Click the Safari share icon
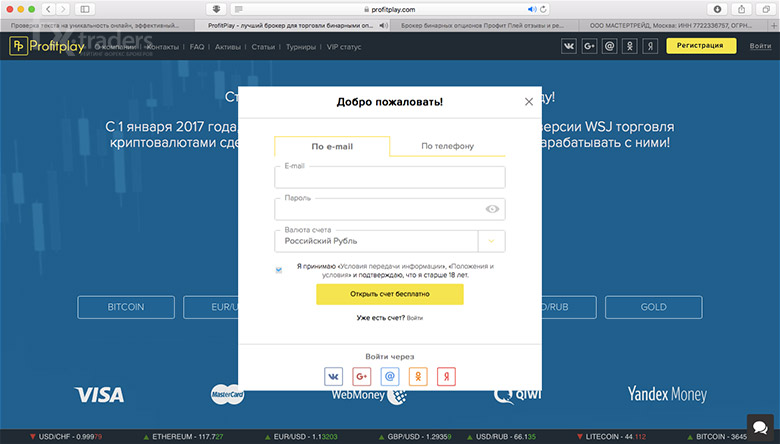This screenshot has width=780, height=444. [x=741, y=9]
